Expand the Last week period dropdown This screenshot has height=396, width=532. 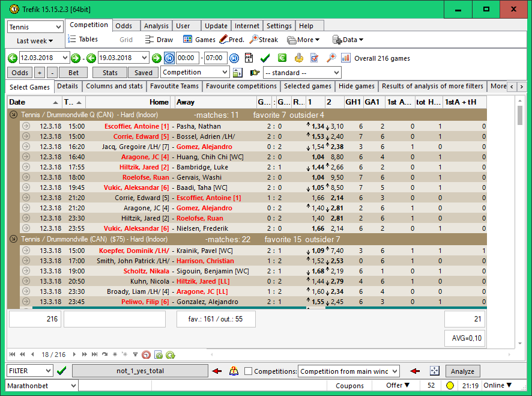(35, 41)
